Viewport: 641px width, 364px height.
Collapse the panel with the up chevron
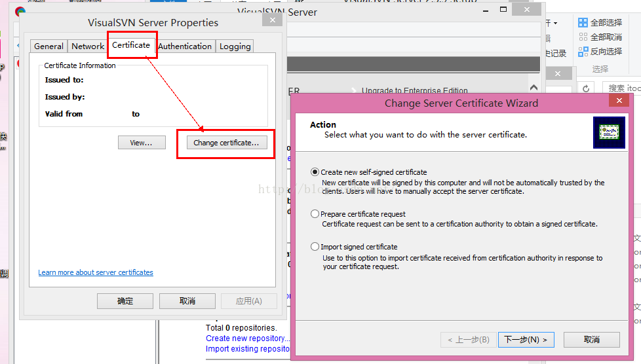click(534, 88)
